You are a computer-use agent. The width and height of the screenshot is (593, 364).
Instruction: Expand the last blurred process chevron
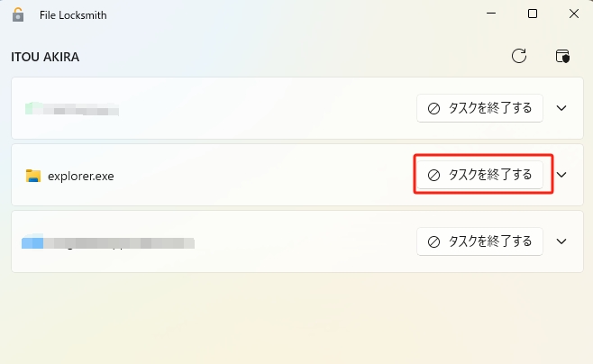pyautogui.click(x=562, y=241)
